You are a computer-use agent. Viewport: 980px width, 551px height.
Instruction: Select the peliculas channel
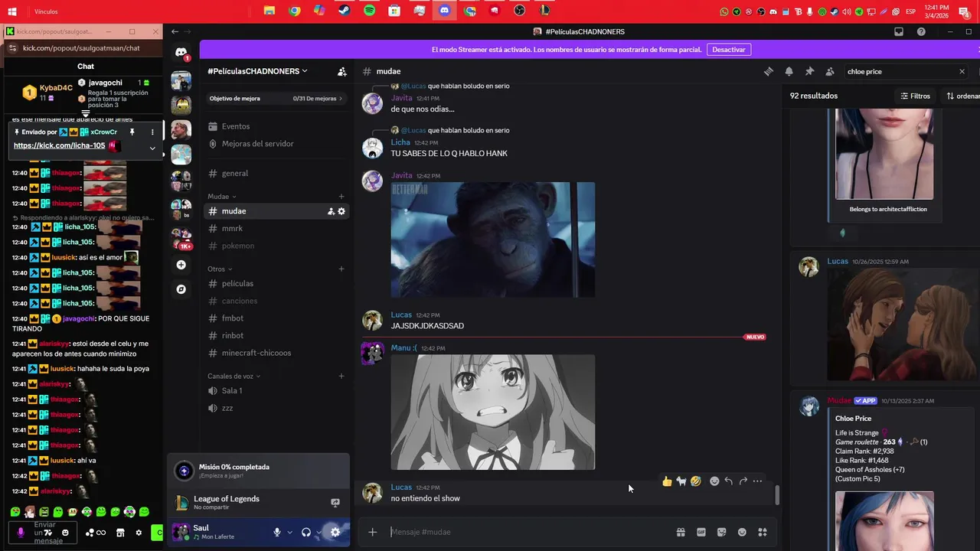[x=237, y=284]
